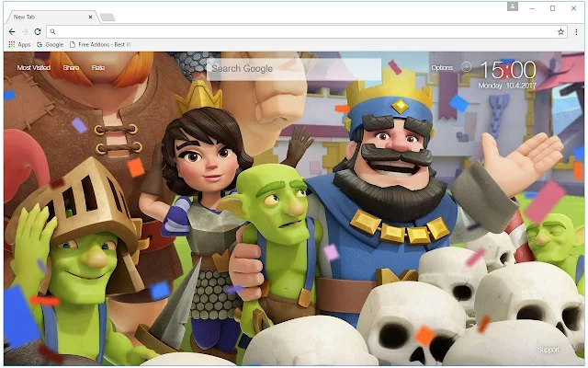Open the Google bookmark
The height and width of the screenshot is (368, 588).
click(50, 44)
